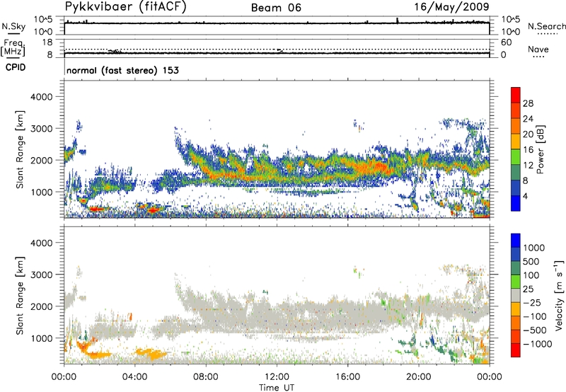Screen dimensions: 566x392
Task: Click the 16 value on power colorbar
Action: tap(528, 150)
